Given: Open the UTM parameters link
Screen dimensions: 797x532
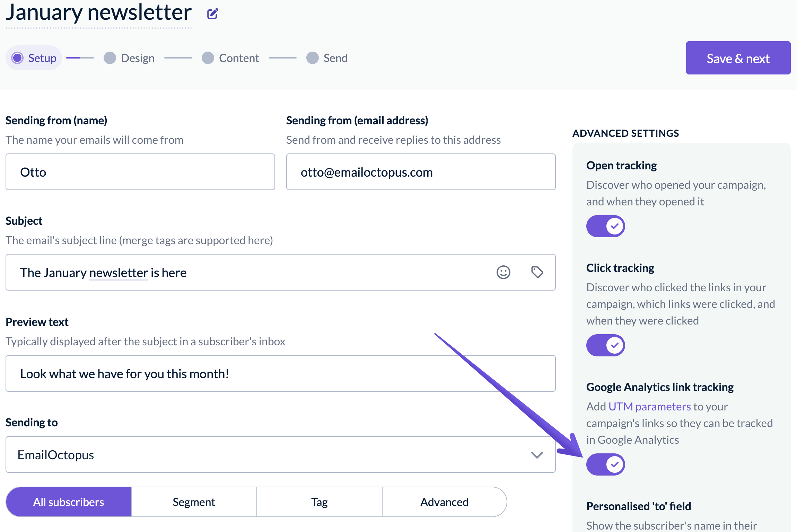Looking at the screenshot, I should pos(645,406).
